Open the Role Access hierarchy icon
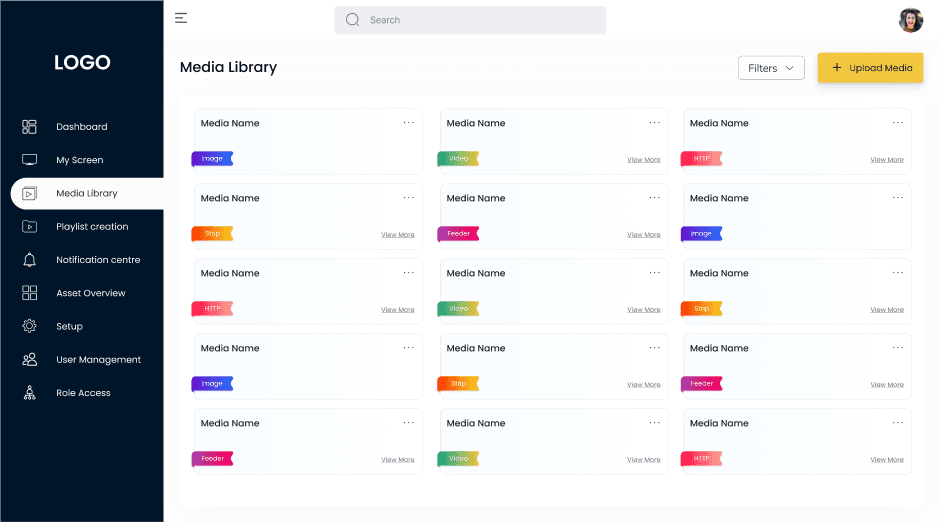 point(29,393)
